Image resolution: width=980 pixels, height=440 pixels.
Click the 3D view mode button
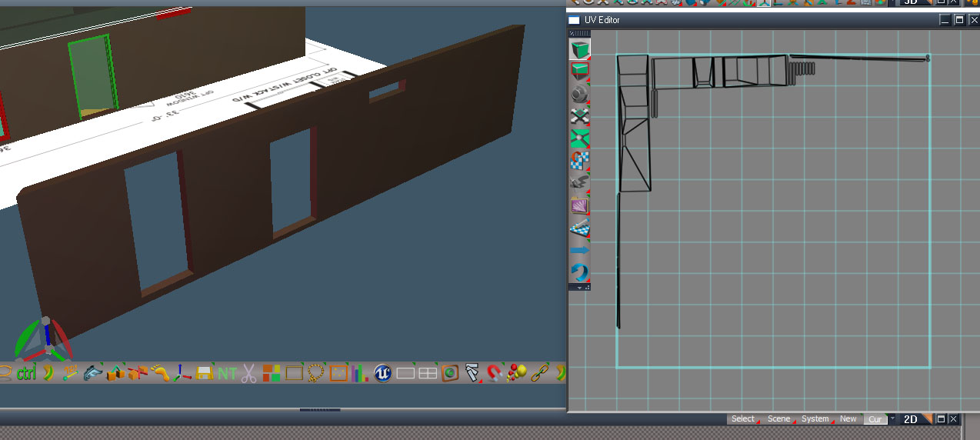tap(911, 2)
